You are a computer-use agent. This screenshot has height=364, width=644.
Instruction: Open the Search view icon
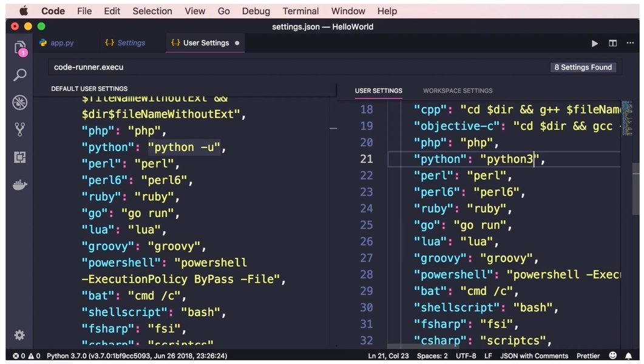pos(19,75)
